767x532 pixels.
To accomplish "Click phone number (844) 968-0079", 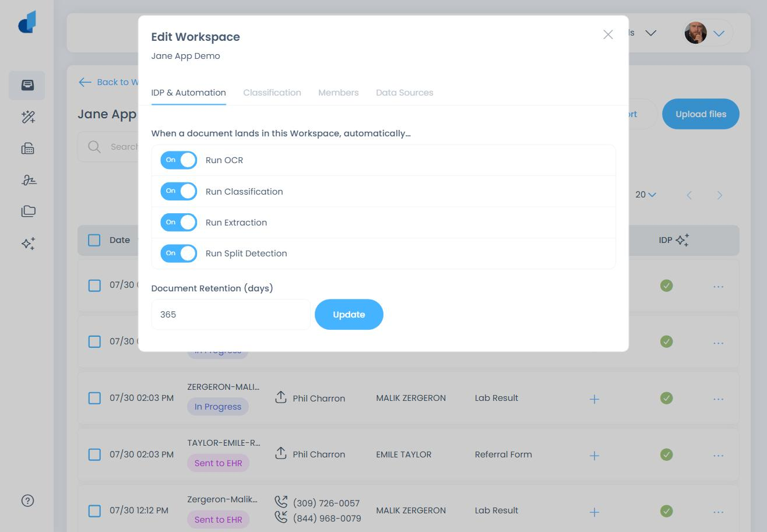I will coord(327,519).
